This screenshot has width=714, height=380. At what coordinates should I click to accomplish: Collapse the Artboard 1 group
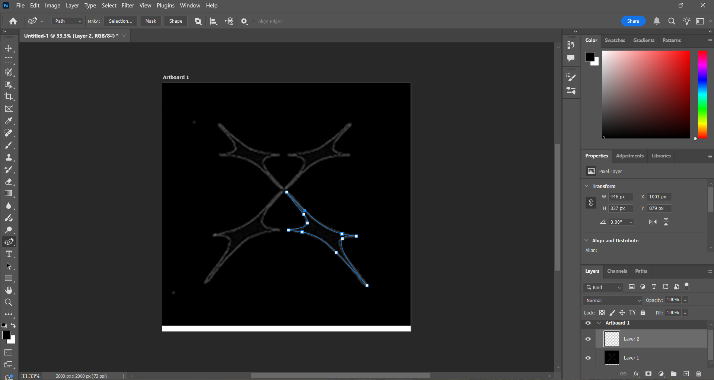point(599,323)
